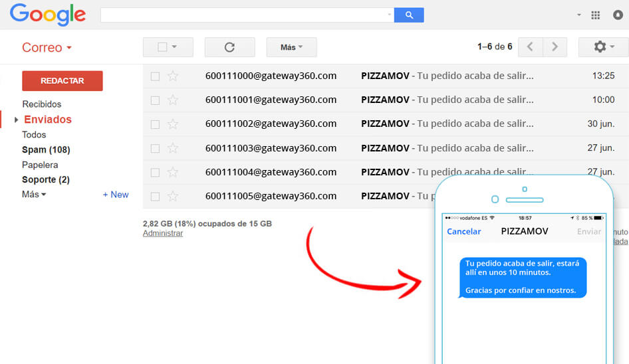Star the 600111001@gateway360.com message

coord(173,100)
